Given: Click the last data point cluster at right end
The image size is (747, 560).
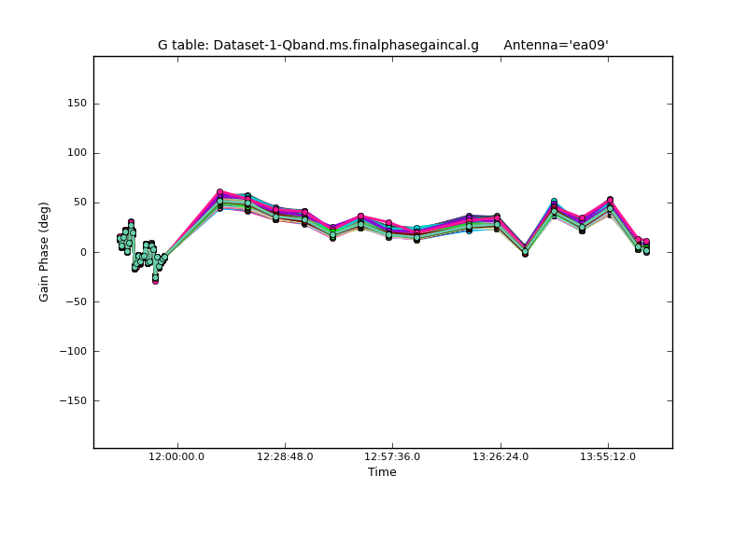Looking at the screenshot, I should 645,246.
